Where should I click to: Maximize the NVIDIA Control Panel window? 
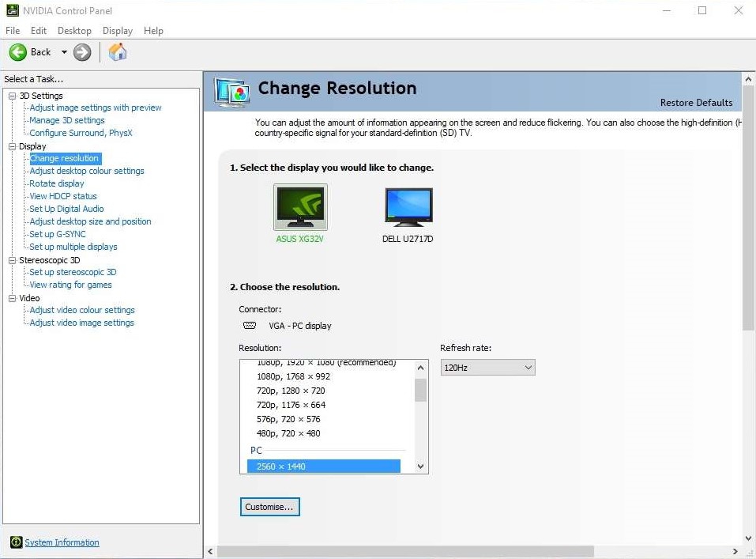point(702,10)
